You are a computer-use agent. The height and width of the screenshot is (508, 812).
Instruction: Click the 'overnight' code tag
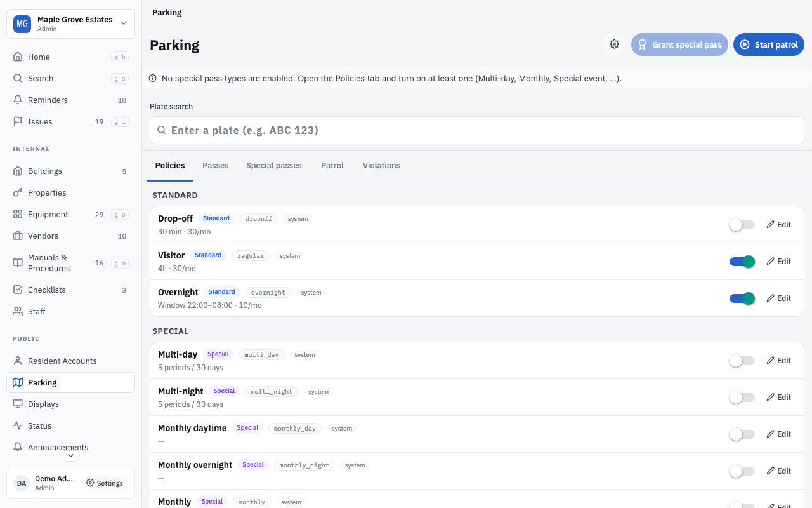(268, 293)
